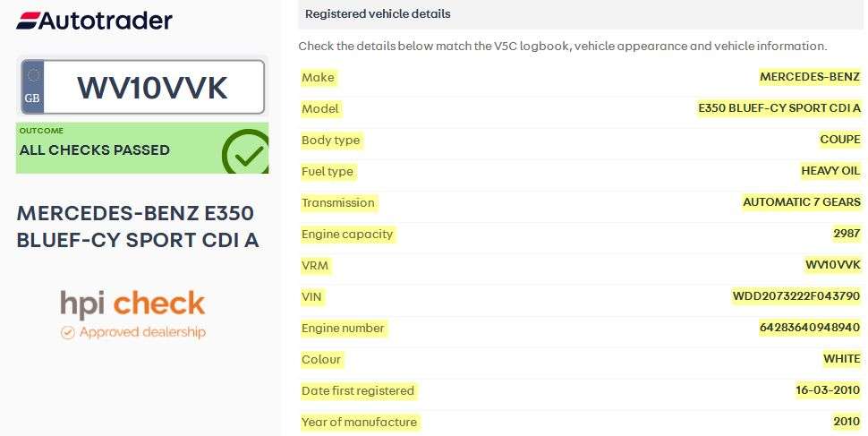The image size is (868, 436).
Task: Click the Year of manufacture label
Action: coord(359,422)
